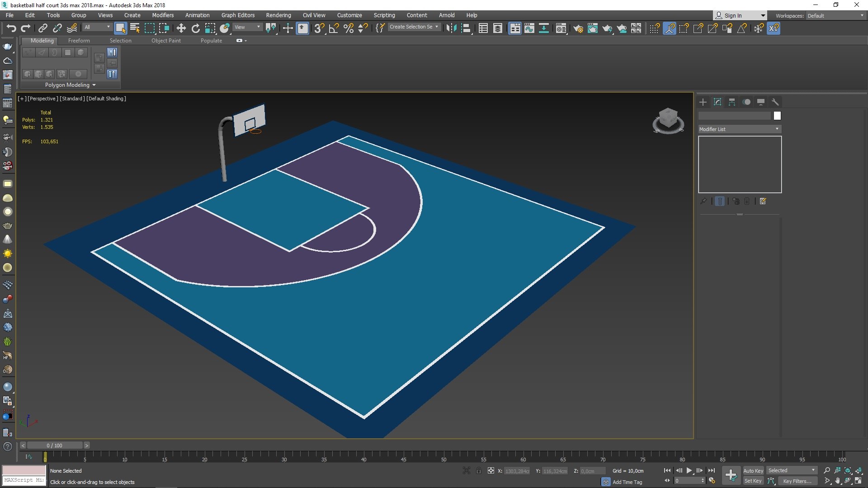868x488 pixels.
Task: Open the Hierarchy panel tab
Action: (x=731, y=102)
